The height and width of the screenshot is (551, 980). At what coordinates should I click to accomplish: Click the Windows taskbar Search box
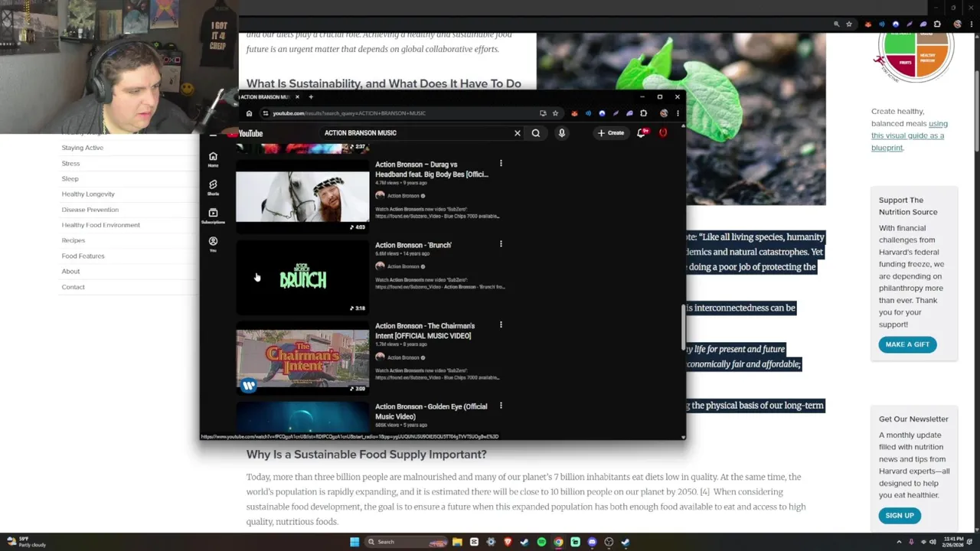pyautogui.click(x=406, y=542)
